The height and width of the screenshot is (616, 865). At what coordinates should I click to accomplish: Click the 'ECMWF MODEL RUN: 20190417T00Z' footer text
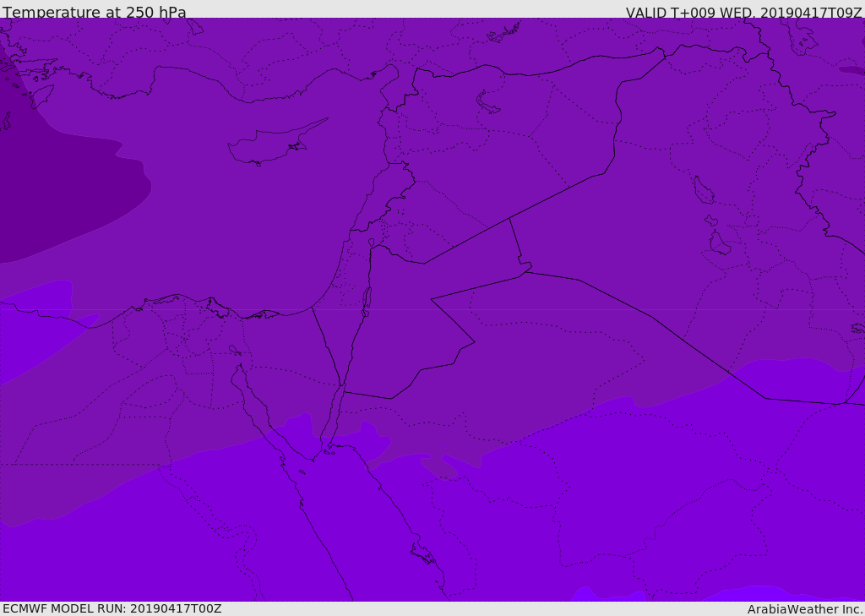112,608
